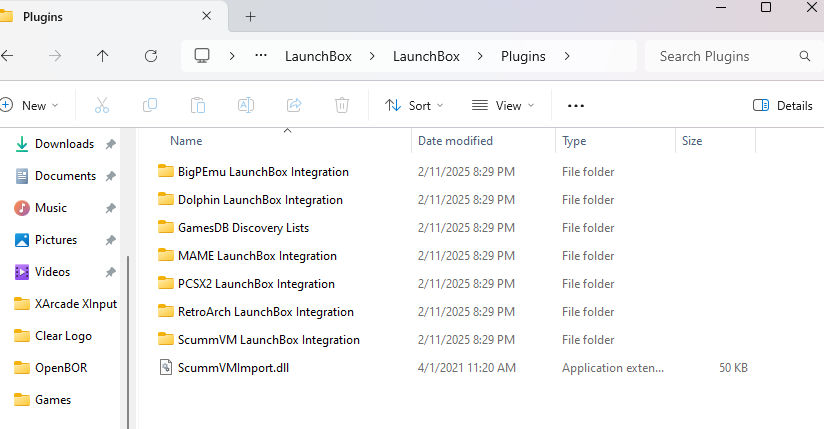Click the PCSX2 LaunchBox Integration folder icon
The height and width of the screenshot is (429, 824).
(166, 283)
